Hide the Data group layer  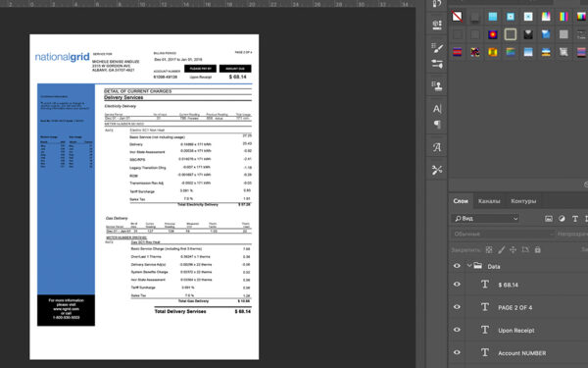pyautogui.click(x=457, y=266)
